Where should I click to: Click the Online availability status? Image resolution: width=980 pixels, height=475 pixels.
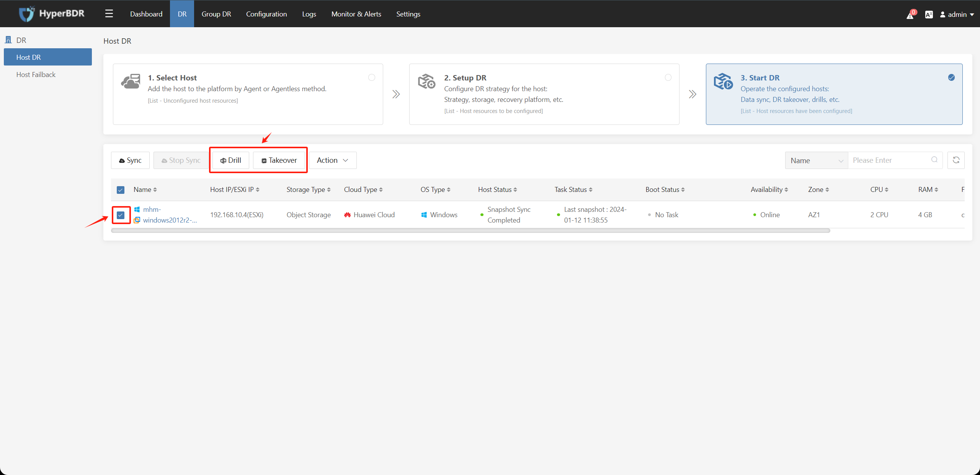(x=770, y=215)
